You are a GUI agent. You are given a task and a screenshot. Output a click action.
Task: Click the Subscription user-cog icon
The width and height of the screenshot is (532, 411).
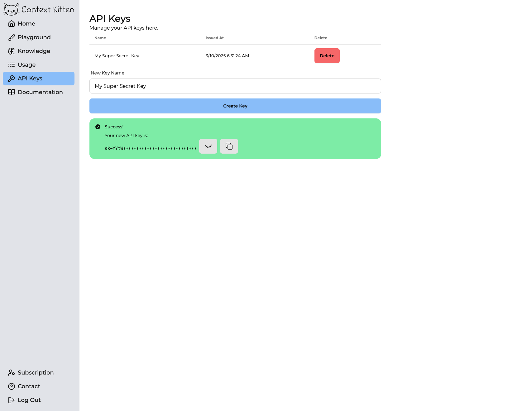(x=12, y=373)
